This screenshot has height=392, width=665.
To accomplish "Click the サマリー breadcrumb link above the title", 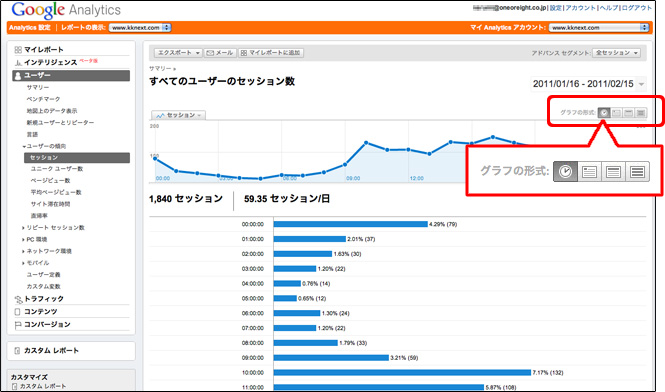I will [x=160, y=69].
